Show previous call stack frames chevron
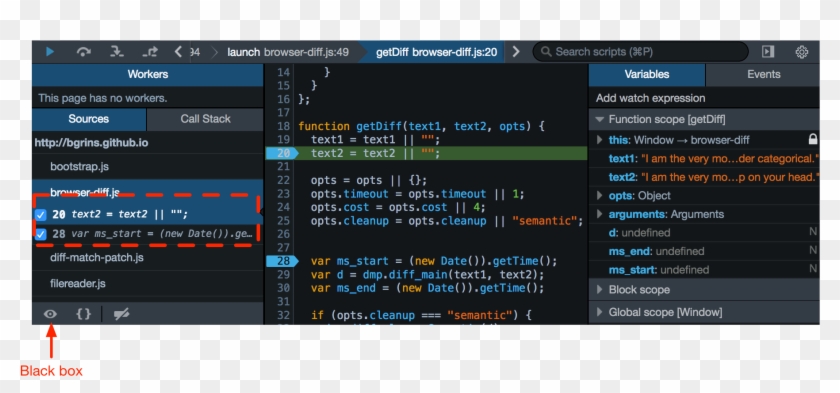 click(179, 52)
